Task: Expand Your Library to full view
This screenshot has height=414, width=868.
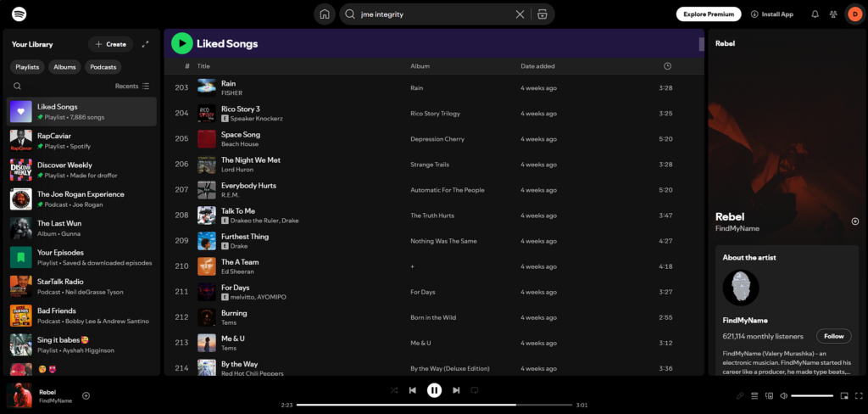Action: pos(145,44)
